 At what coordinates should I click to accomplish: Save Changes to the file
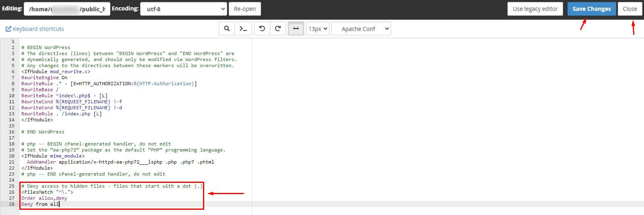point(592,9)
